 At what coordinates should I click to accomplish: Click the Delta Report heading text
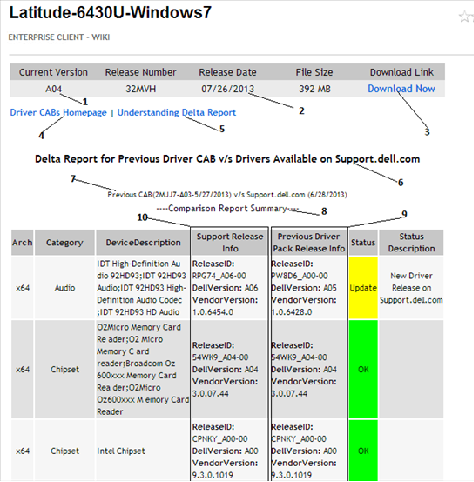pos(227,159)
